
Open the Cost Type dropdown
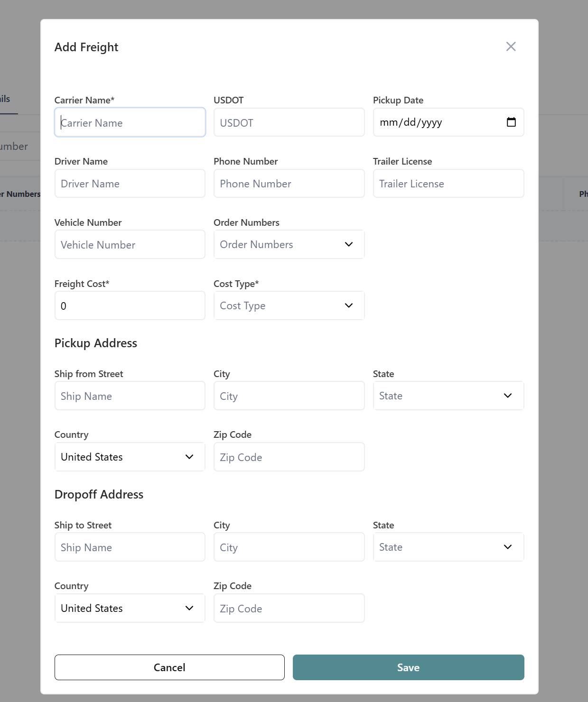coord(348,305)
